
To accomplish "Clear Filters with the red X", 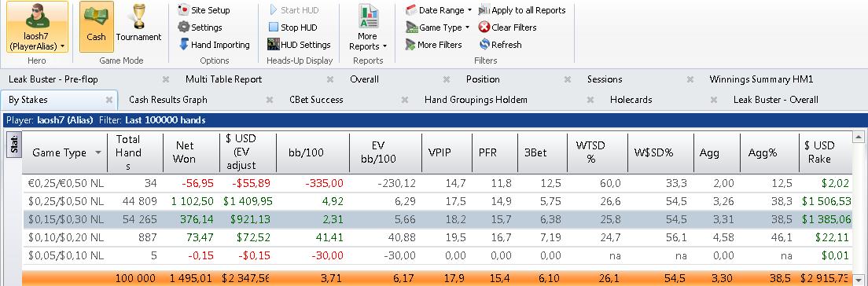I will pos(507,27).
